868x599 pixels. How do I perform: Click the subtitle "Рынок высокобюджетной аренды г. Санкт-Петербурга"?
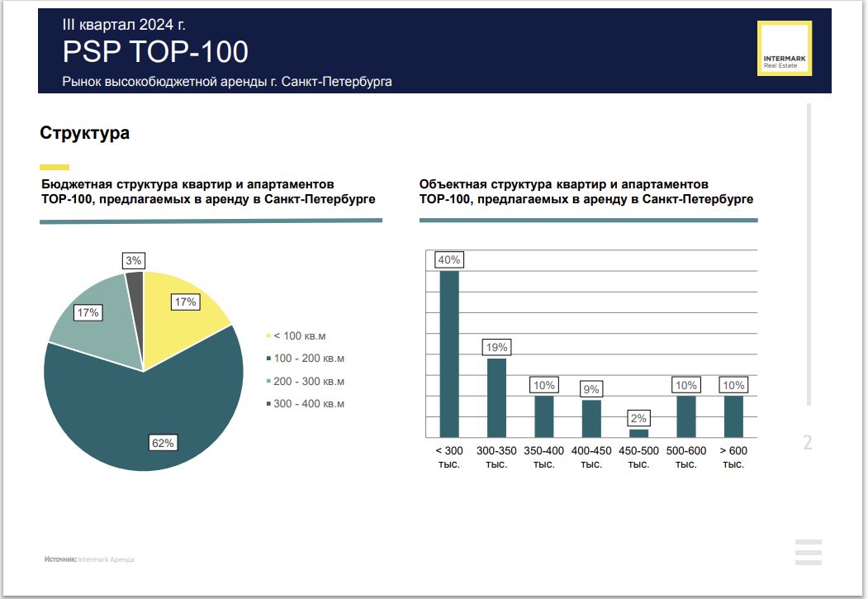pos(227,81)
